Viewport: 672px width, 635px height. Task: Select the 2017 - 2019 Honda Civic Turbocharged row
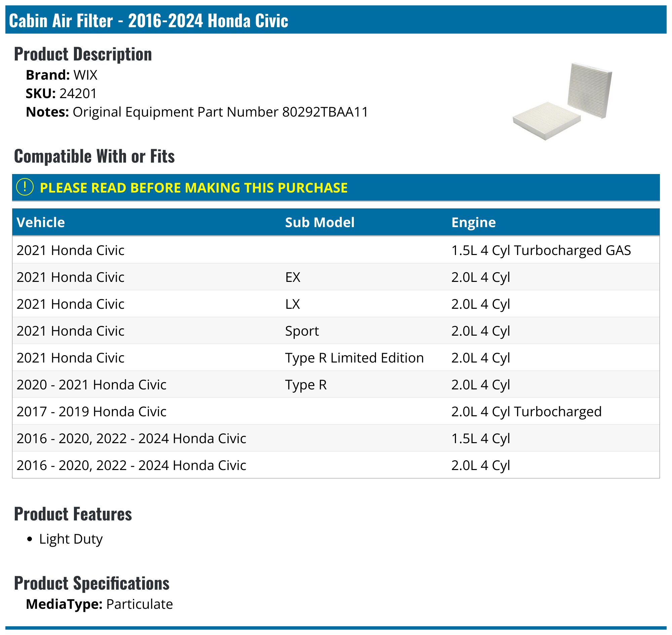click(335, 411)
